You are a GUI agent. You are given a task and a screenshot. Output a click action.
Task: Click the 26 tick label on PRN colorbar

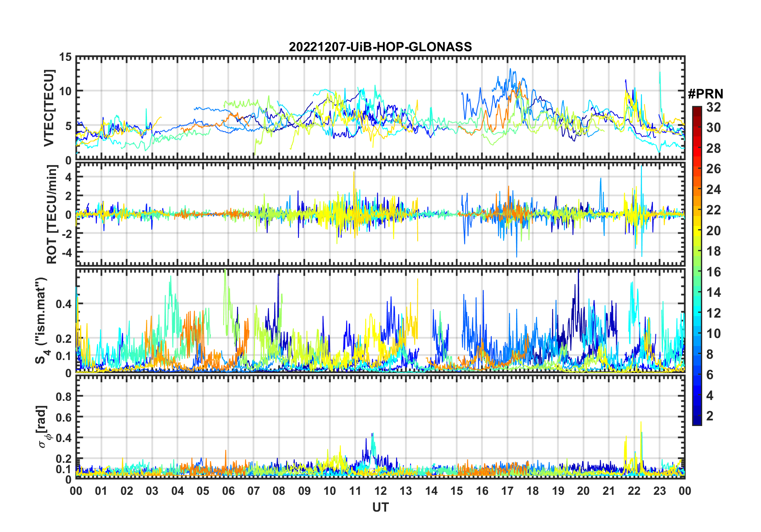[x=713, y=169]
